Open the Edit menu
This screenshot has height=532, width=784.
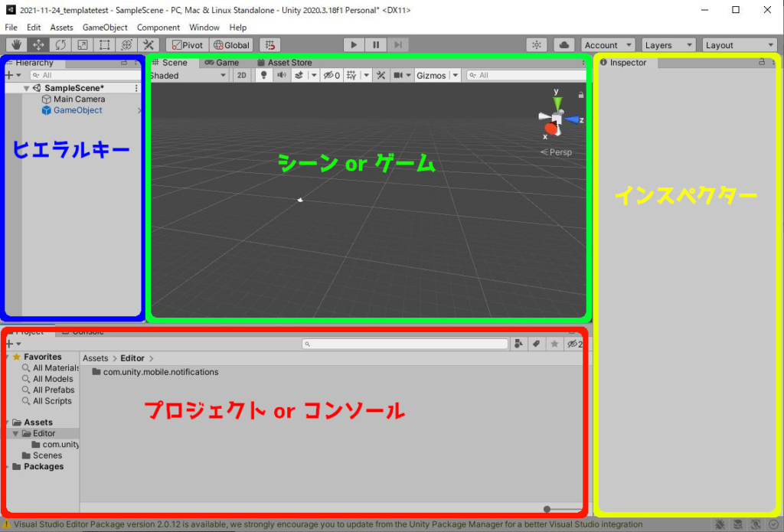34,28
